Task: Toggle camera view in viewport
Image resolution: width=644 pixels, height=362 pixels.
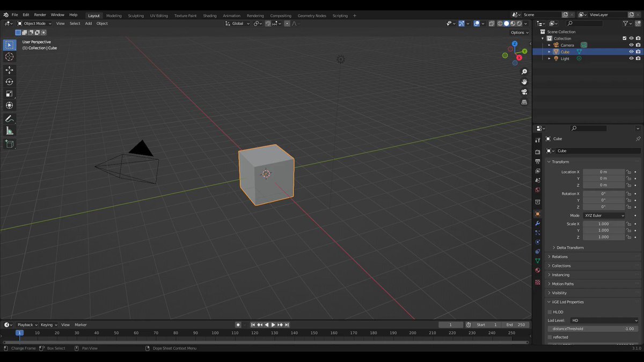Action: point(524,92)
